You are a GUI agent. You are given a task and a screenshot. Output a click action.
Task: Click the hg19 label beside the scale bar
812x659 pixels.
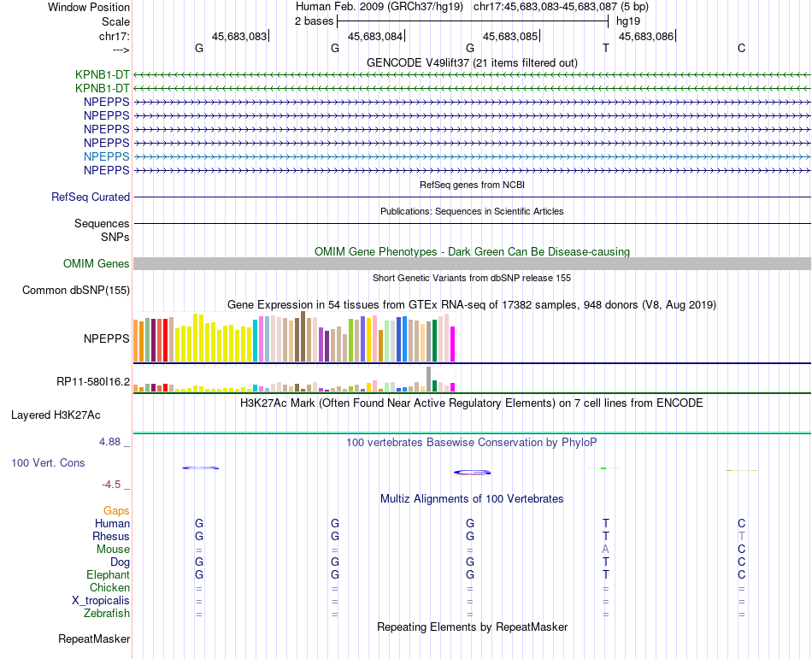pos(628,21)
